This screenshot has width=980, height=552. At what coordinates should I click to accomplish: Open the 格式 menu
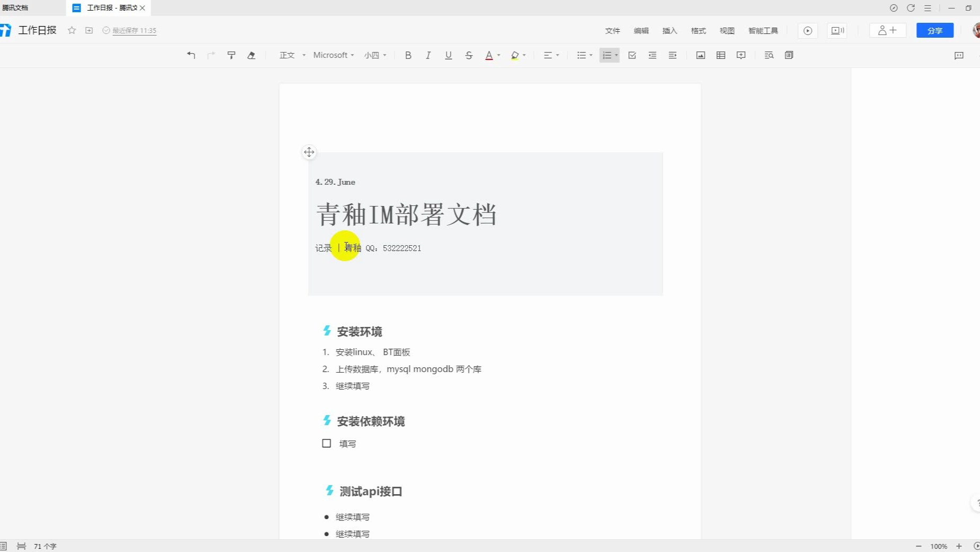click(x=698, y=31)
